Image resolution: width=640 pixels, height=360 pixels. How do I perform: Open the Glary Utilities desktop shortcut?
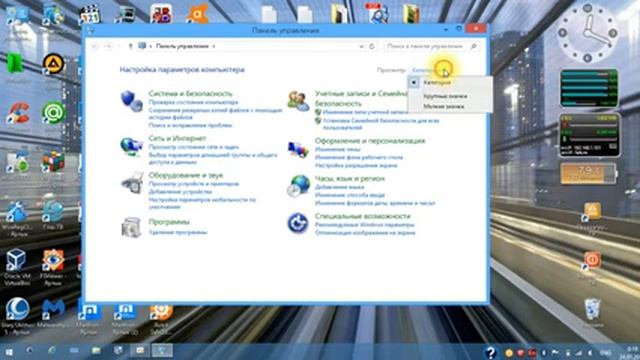[x=16, y=316]
